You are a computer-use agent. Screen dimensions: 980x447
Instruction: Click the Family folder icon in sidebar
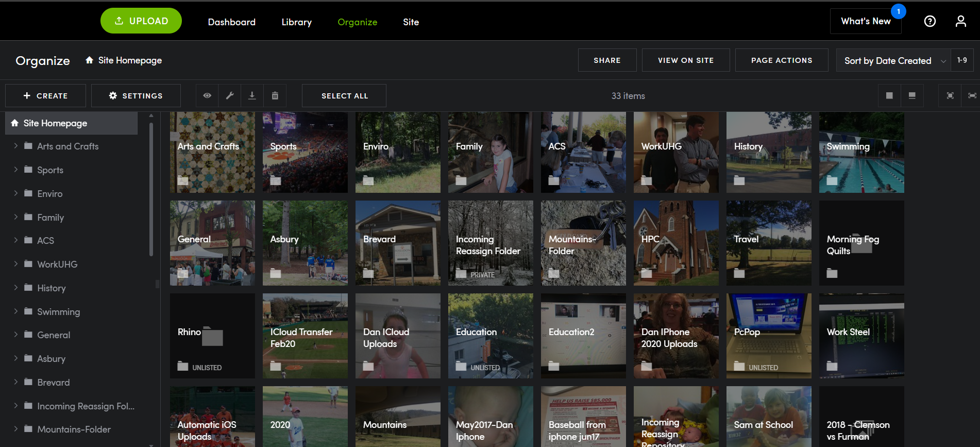[28, 217]
